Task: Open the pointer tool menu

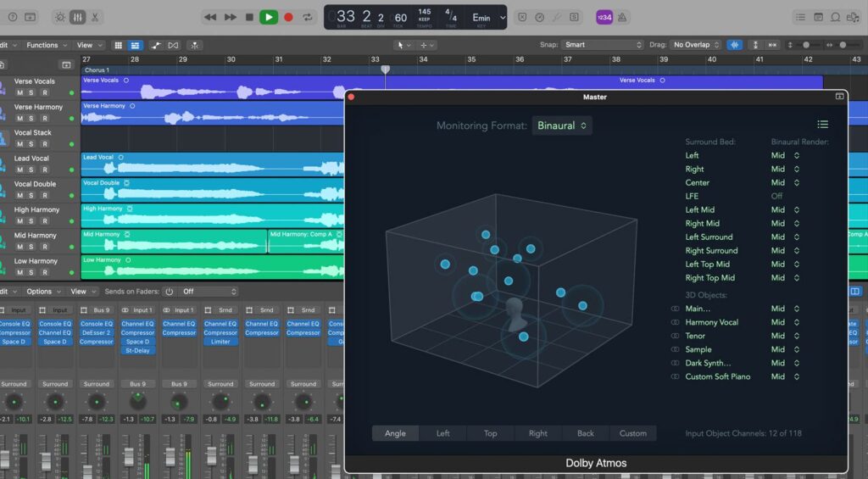Action: click(403, 45)
